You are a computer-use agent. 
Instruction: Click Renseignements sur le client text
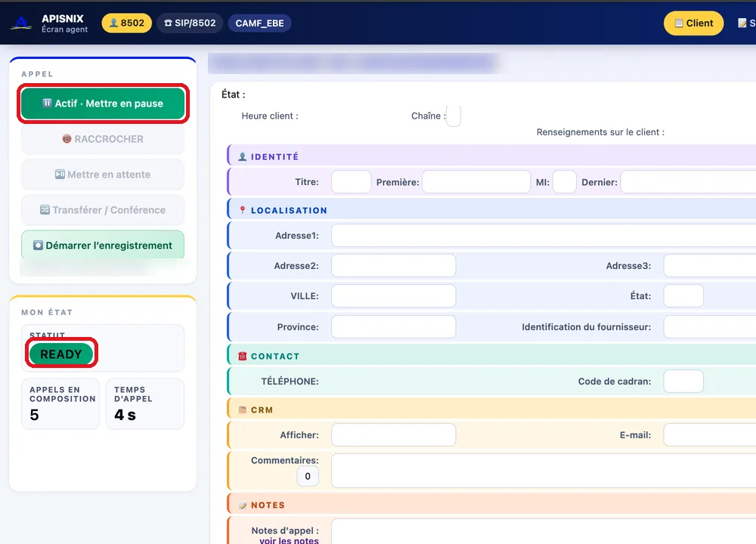click(x=600, y=132)
